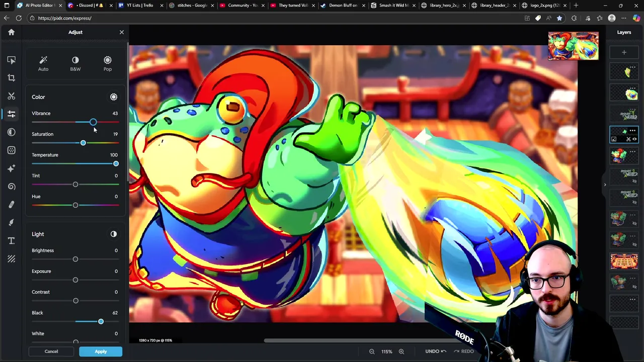Click the Tint slider handle

point(75,185)
